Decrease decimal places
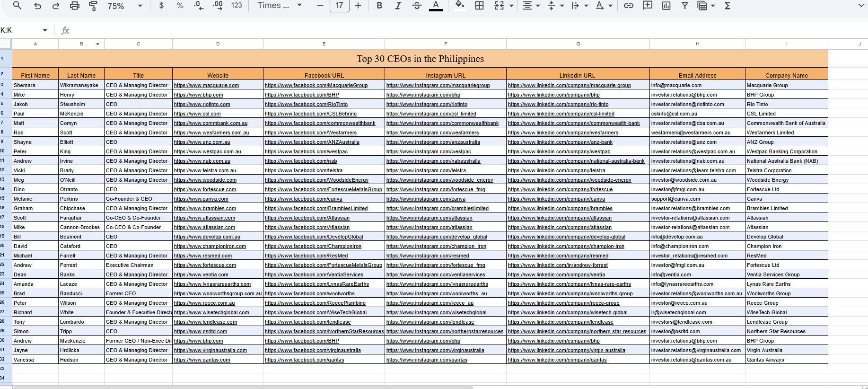This screenshot has width=868, height=389. [x=199, y=6]
